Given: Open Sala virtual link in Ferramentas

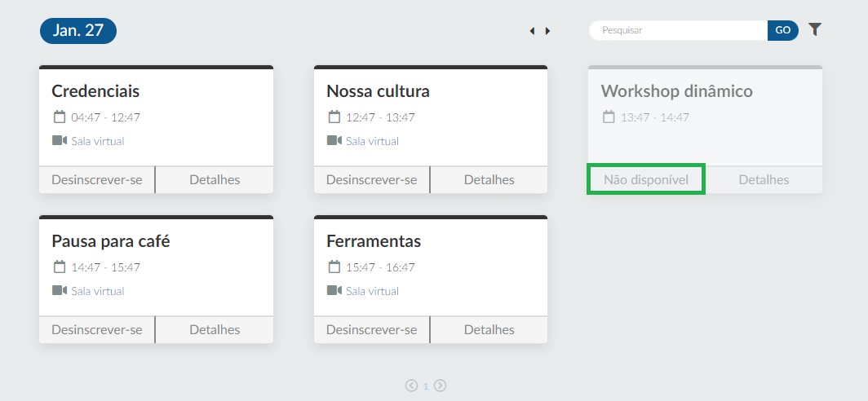Looking at the screenshot, I should [373, 291].
